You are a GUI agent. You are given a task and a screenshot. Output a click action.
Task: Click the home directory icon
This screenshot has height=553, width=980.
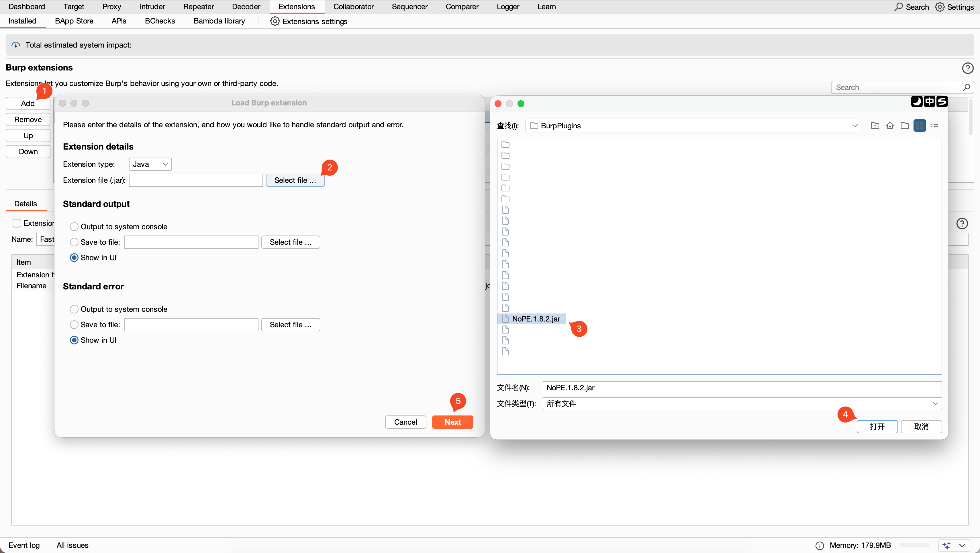click(890, 125)
